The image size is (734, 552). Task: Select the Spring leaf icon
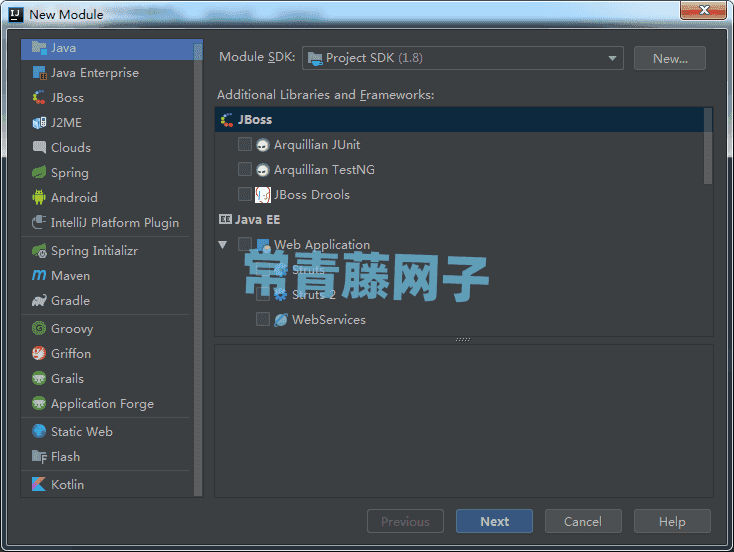pyautogui.click(x=39, y=172)
